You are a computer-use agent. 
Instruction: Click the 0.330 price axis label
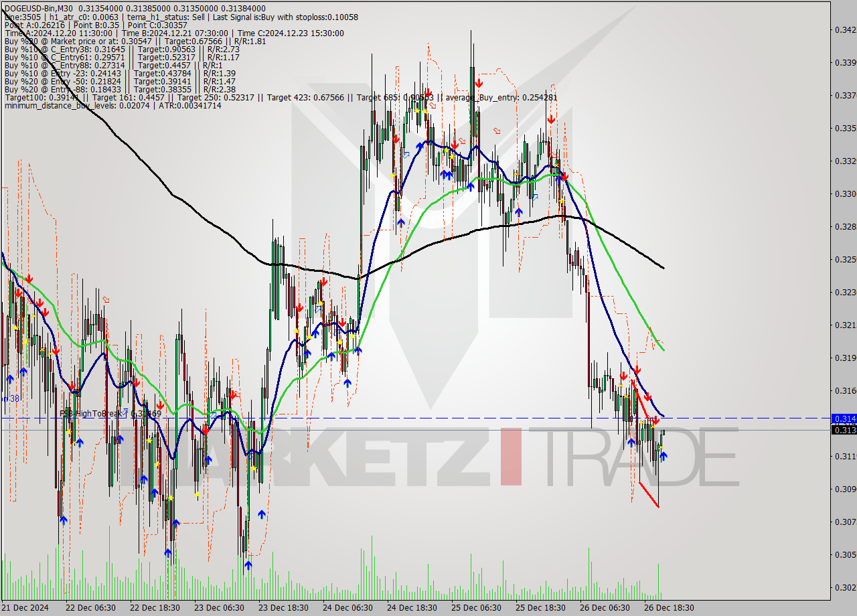[845, 194]
